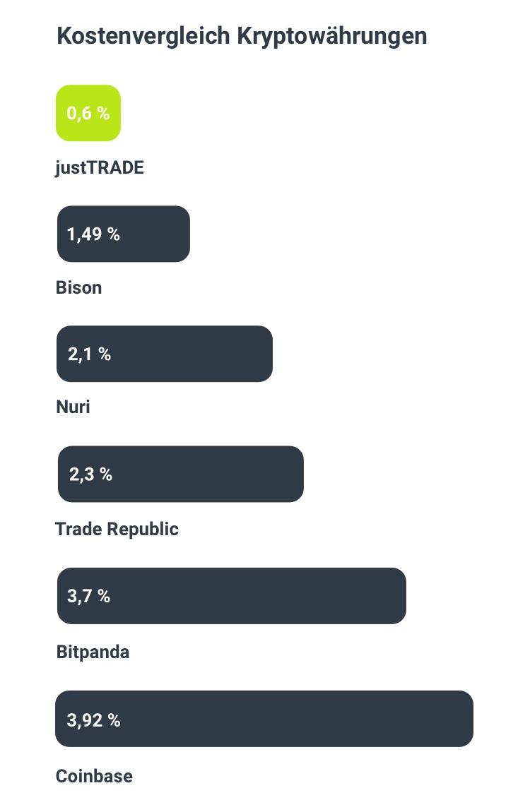
Task: Select the Coinbase 3,92 % bar
Action: tap(264, 718)
